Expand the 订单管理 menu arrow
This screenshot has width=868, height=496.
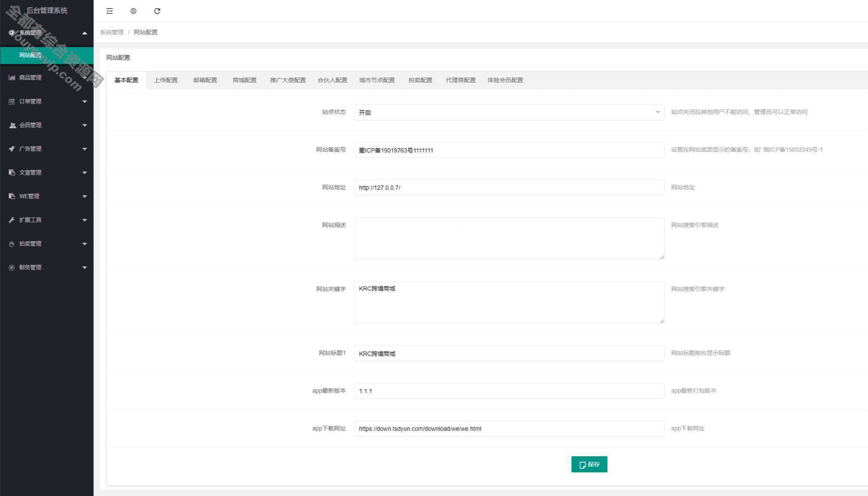point(85,101)
